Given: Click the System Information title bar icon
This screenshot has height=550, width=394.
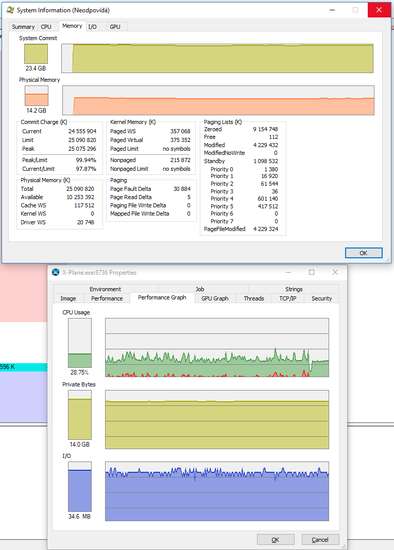Looking at the screenshot, I should (10, 10).
